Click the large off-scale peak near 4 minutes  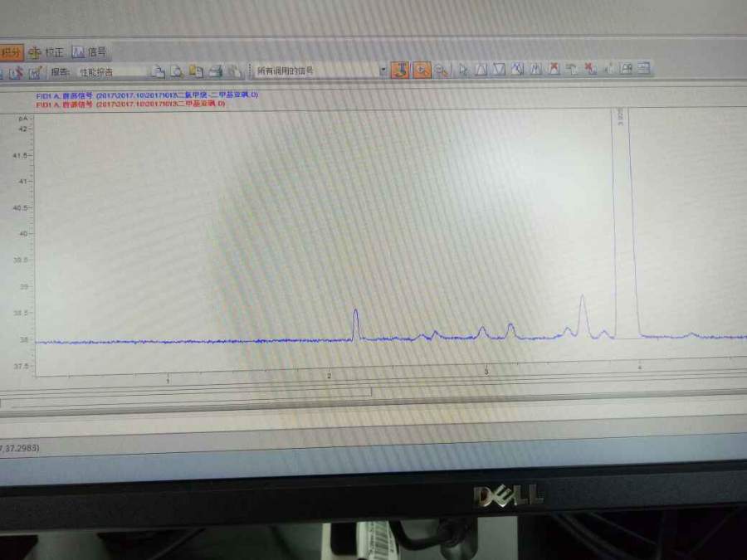625,224
